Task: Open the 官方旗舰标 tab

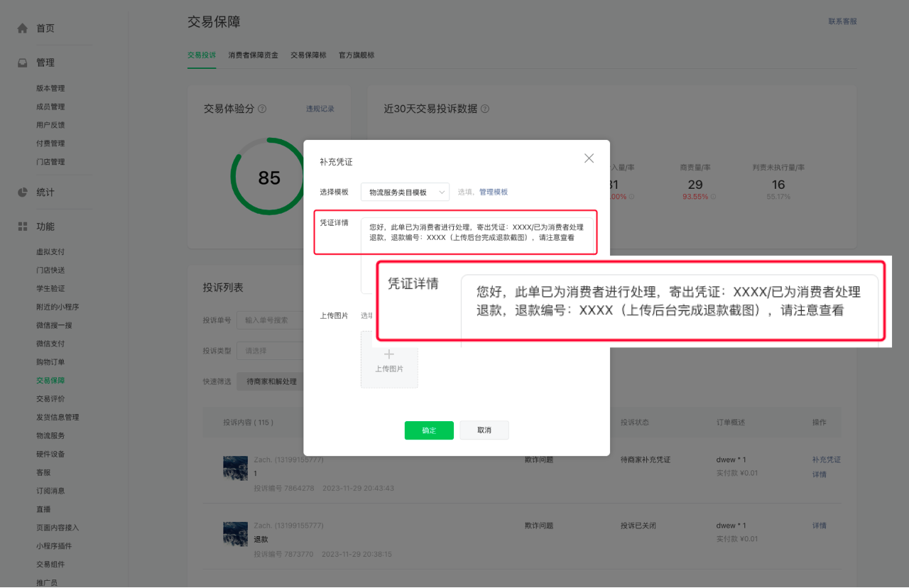Action: (356, 55)
